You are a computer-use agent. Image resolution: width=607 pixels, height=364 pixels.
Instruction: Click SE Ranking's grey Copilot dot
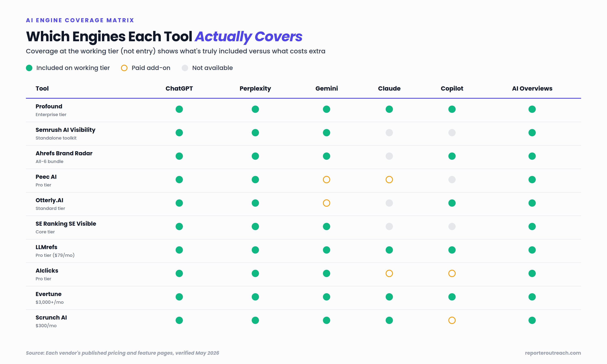(x=452, y=226)
